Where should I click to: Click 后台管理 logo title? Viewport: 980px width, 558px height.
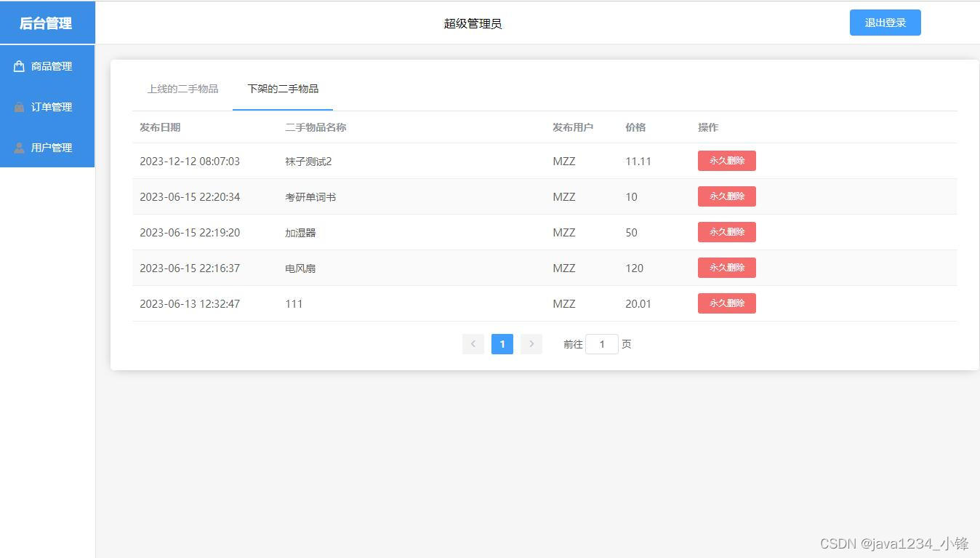coord(46,23)
